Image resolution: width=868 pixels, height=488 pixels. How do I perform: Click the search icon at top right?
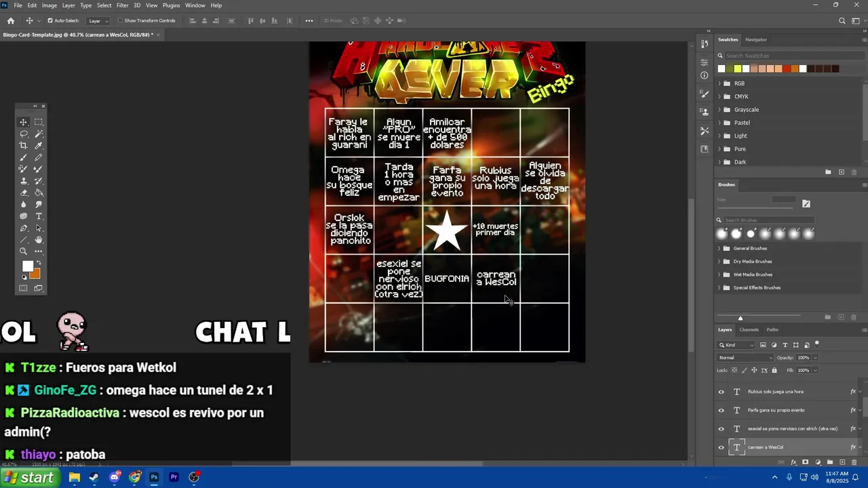842,21
